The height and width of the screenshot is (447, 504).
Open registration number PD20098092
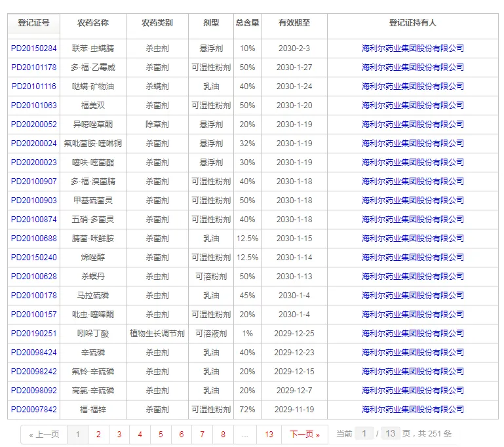point(33,391)
